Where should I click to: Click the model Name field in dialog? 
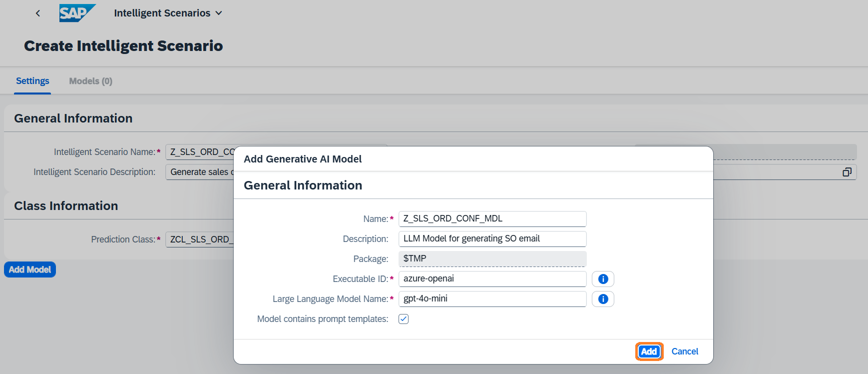pos(492,219)
